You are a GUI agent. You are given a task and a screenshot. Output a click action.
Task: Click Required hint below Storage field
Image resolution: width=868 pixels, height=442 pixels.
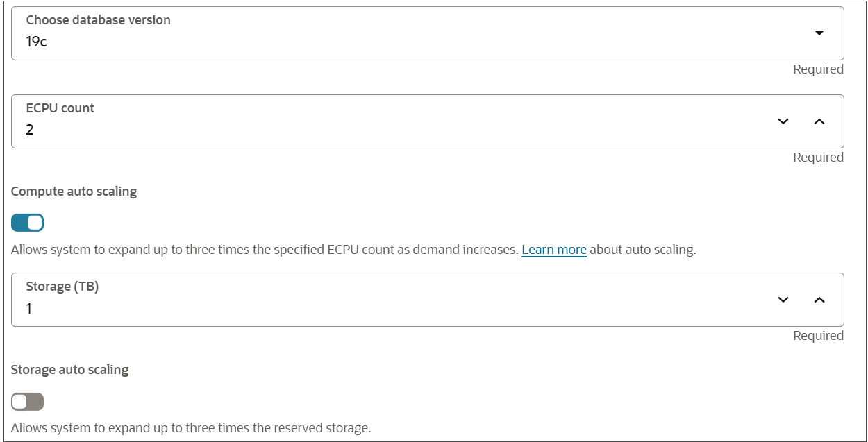[x=818, y=336]
